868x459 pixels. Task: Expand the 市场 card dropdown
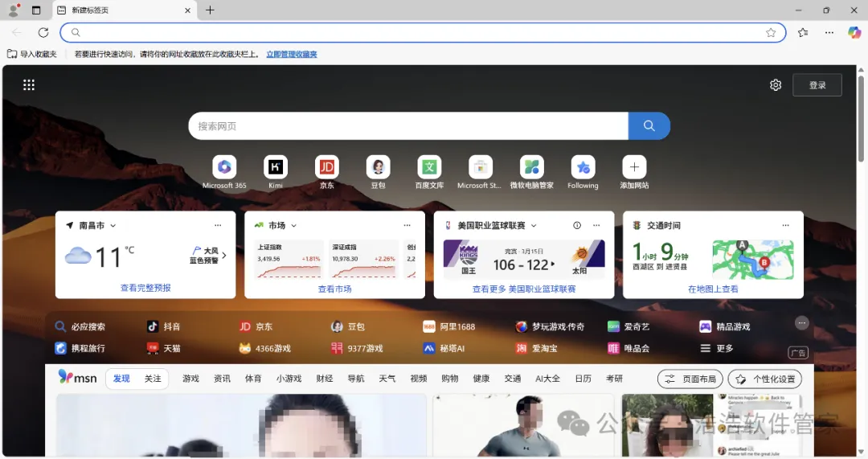tap(294, 226)
